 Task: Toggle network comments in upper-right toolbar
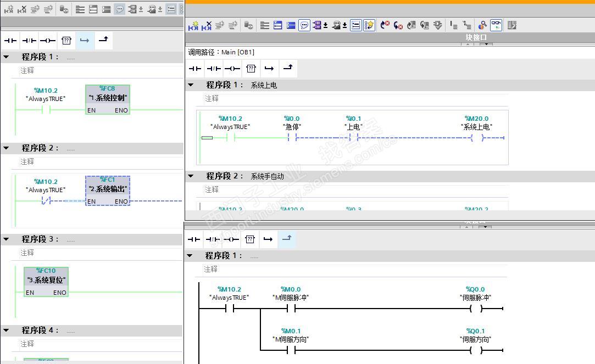coord(355,25)
